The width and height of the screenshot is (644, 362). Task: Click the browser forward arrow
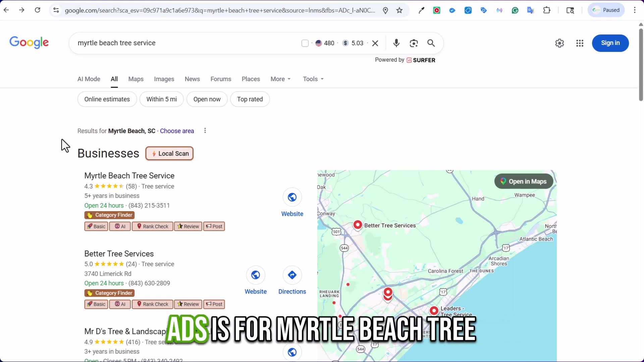click(22, 10)
